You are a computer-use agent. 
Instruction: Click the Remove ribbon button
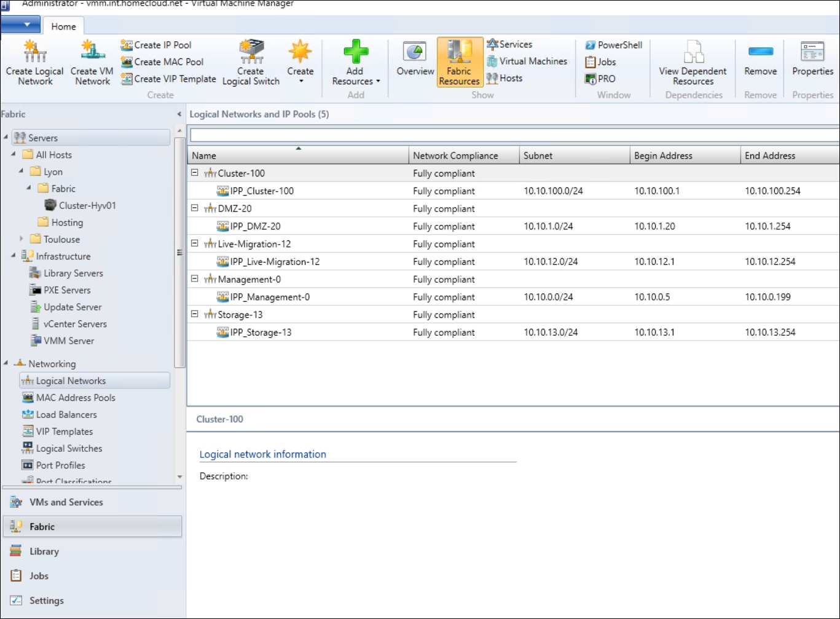click(760, 61)
